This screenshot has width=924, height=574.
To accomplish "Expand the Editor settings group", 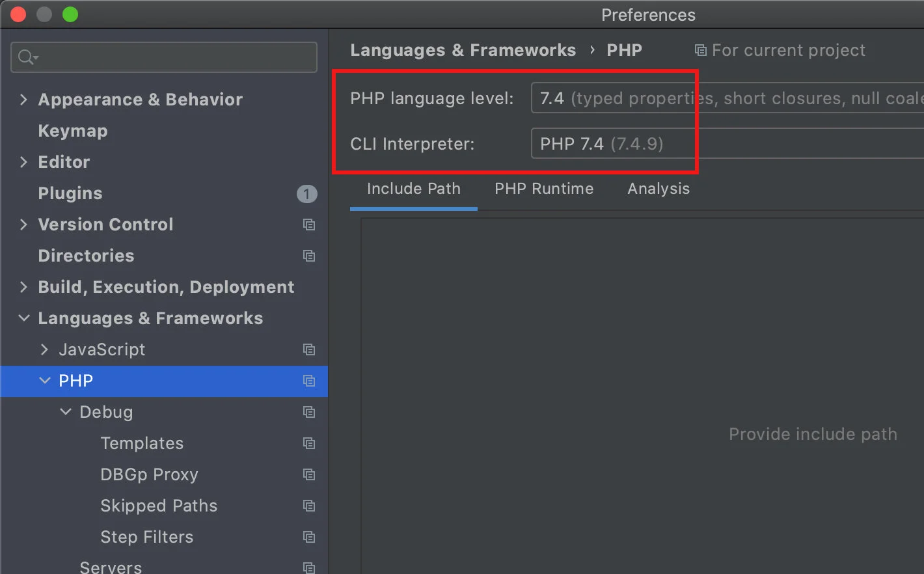I will point(24,162).
